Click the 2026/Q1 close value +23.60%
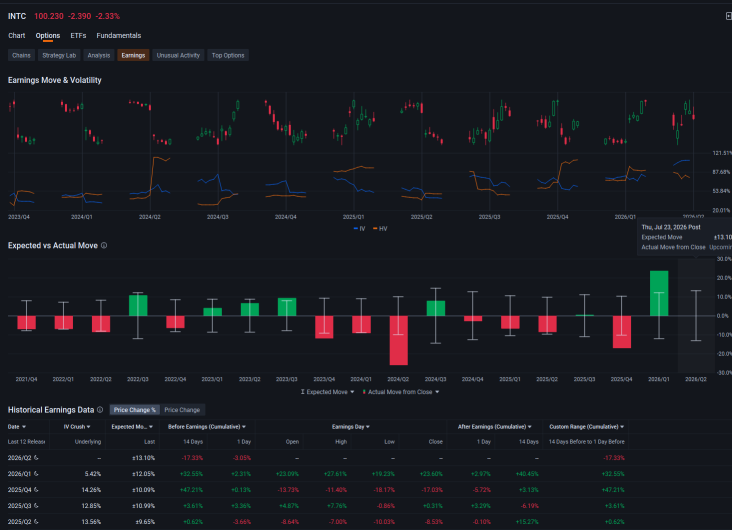Screen dimensions: 732x530 click(x=431, y=474)
